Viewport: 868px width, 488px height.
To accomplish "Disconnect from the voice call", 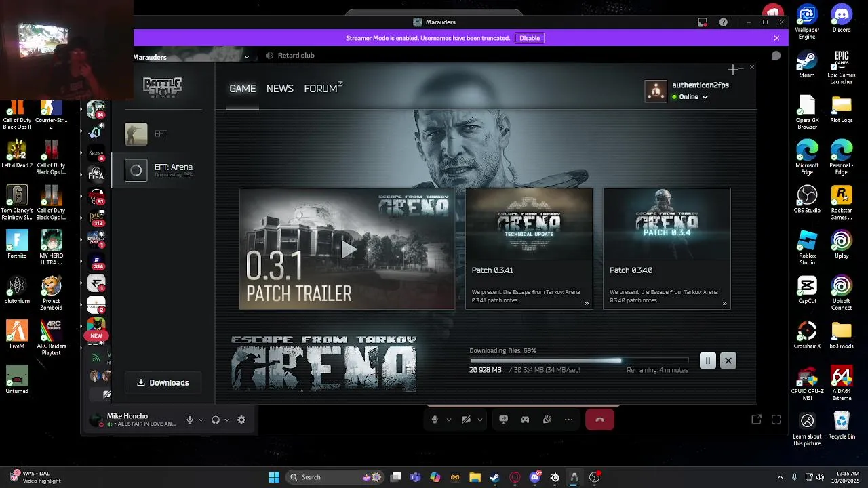I will click(x=599, y=420).
